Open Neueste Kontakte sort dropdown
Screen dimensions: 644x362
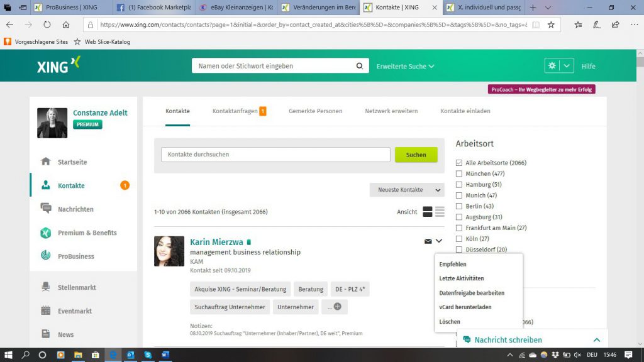(407, 190)
